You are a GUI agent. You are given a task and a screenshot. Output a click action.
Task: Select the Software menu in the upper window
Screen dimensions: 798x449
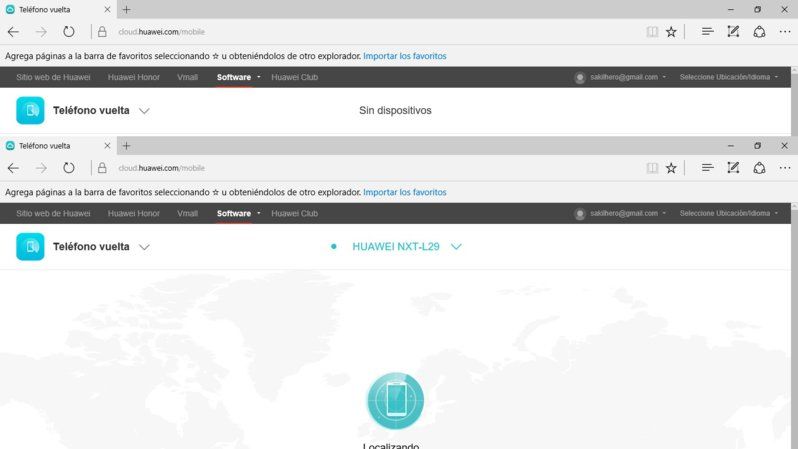(234, 77)
